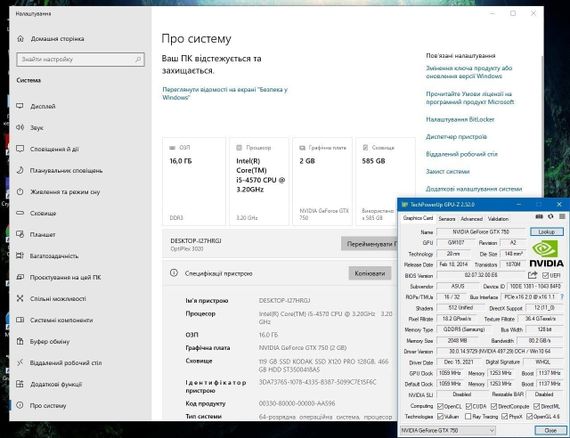Open link Переглянути відомості на екрані Безпека у Windows
The height and width of the screenshot is (438, 570).
[x=225, y=93]
